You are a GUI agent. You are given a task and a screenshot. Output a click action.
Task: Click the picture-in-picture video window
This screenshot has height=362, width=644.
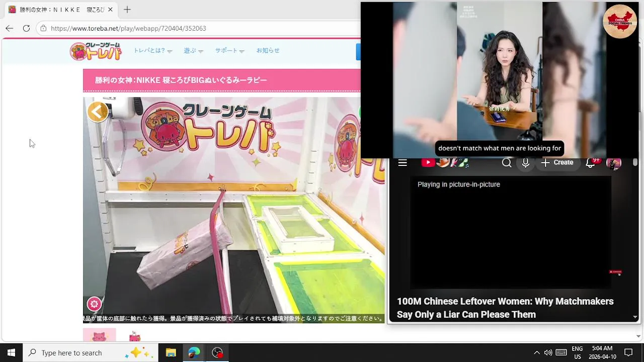tap(499, 79)
